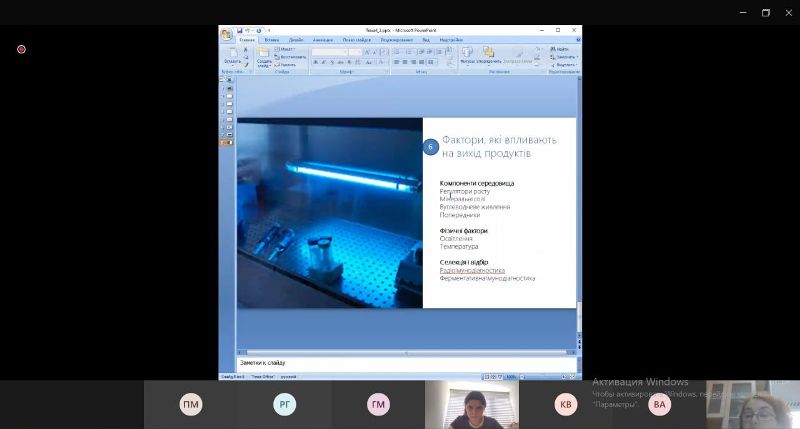Align text right
800x429 pixels.
(x=413, y=62)
